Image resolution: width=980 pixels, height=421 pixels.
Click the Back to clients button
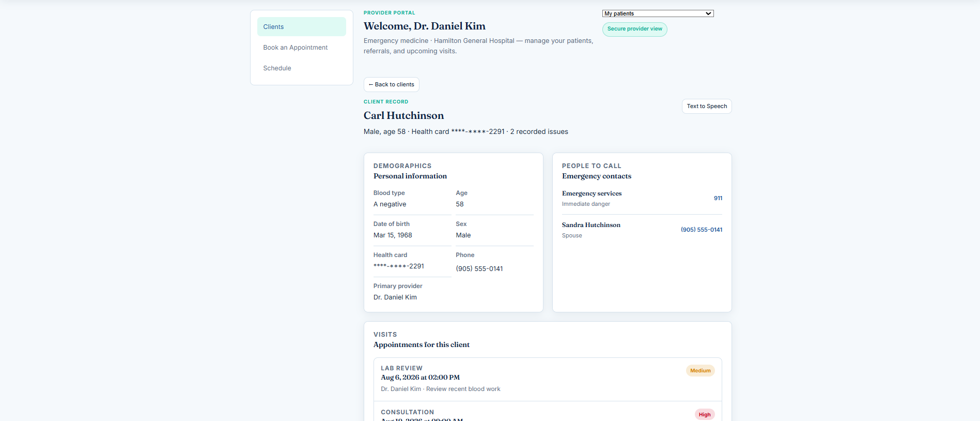(392, 85)
